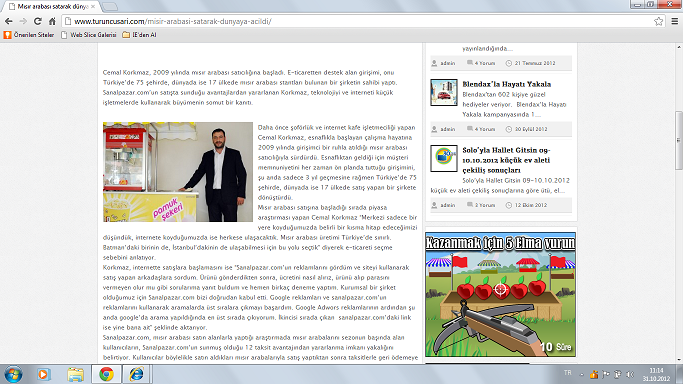Click the browser back arrow
The height and width of the screenshot is (384, 683).
coord(8,21)
